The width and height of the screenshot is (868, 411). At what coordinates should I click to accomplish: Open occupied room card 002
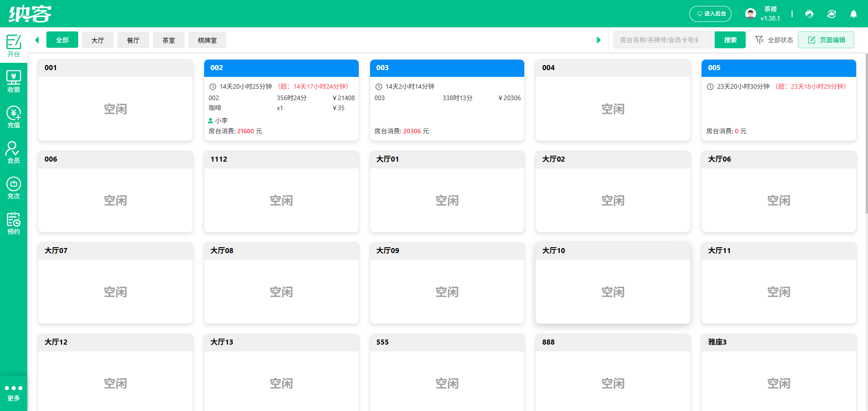tap(281, 100)
